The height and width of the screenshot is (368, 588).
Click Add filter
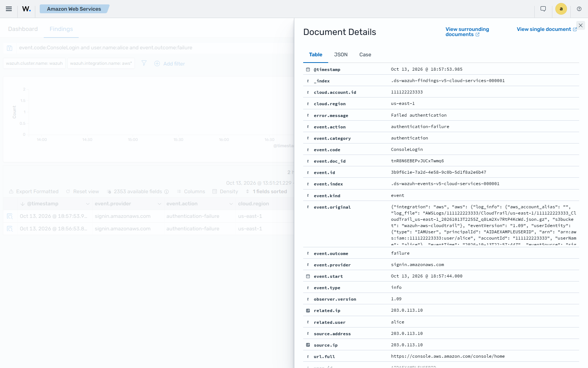[169, 64]
